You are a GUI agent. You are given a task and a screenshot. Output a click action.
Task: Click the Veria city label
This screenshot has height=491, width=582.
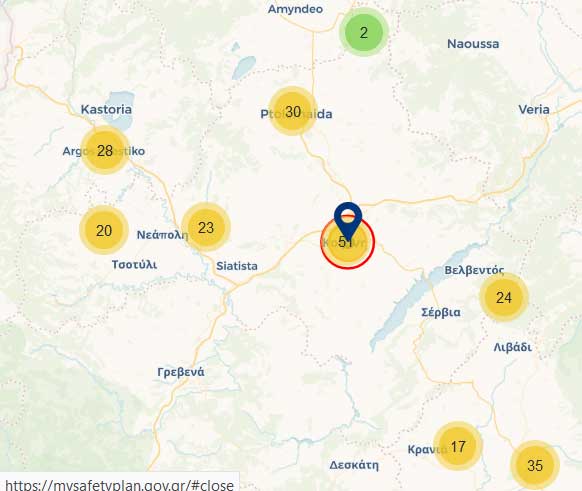pyautogui.click(x=534, y=109)
